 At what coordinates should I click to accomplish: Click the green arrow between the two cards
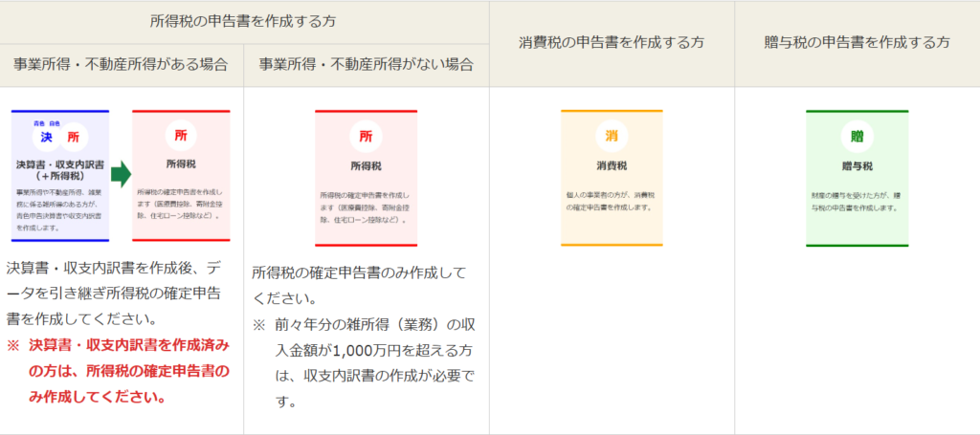pyautogui.click(x=120, y=175)
